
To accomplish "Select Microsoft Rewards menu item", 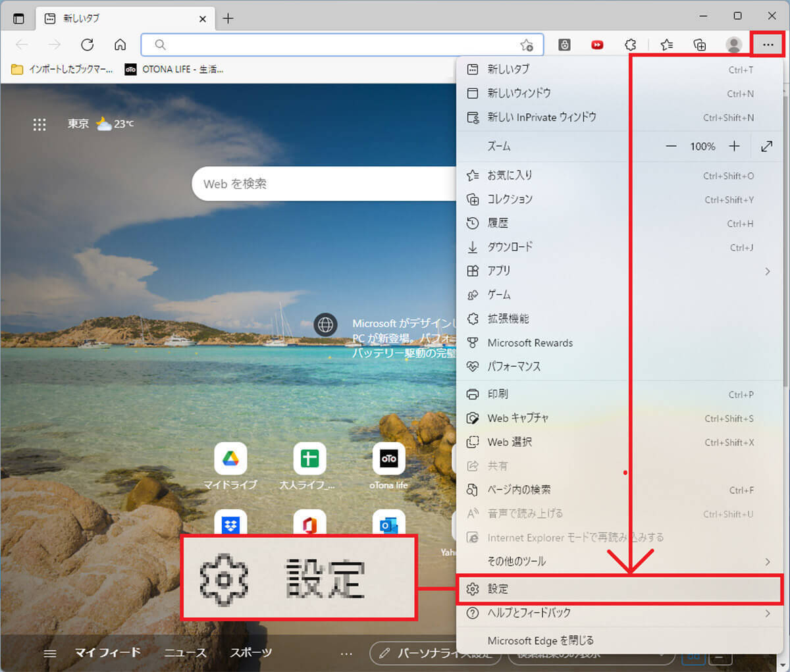I will click(x=619, y=343).
